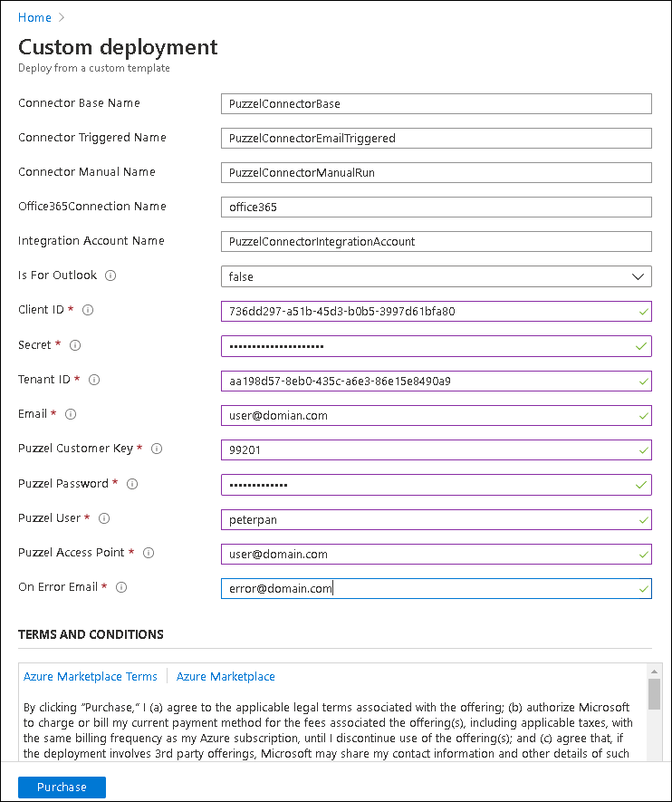Click info icon beside Client ID
This screenshot has width=672, height=802.
(x=88, y=310)
